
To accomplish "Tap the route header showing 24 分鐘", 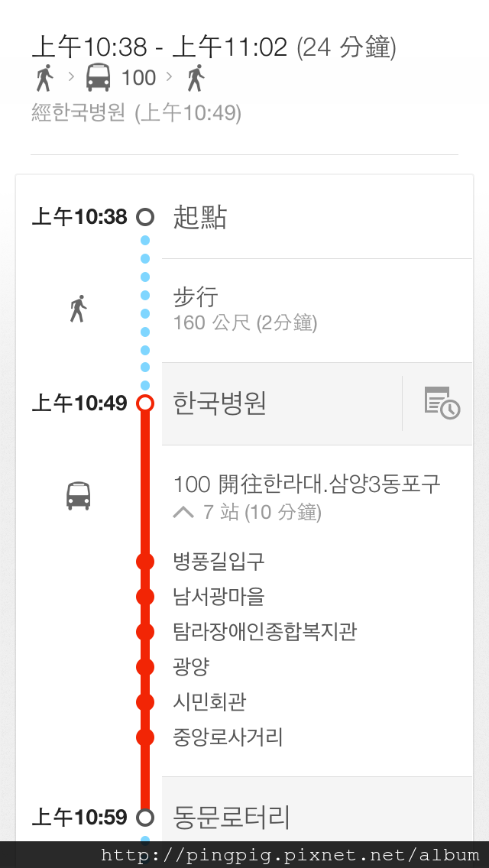I will click(x=214, y=47).
